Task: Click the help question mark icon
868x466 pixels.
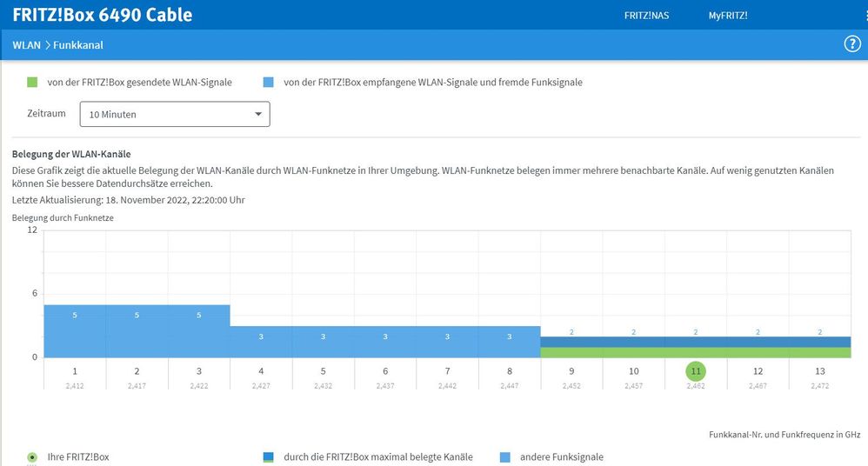Action: 852,44
